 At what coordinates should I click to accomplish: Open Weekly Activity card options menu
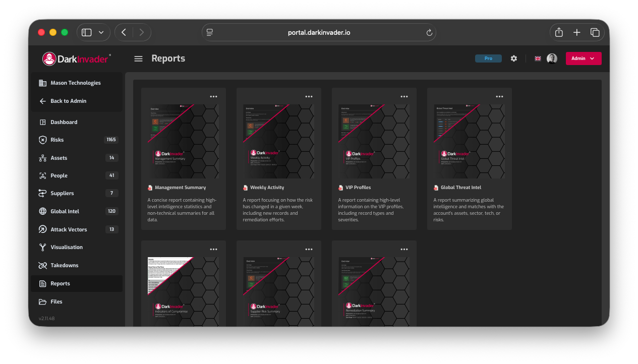tap(309, 96)
